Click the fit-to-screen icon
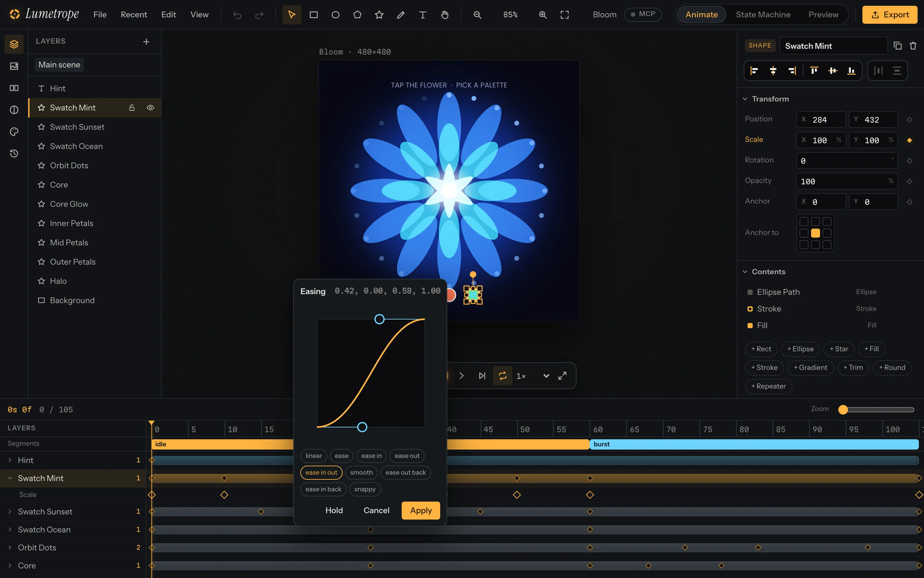 (x=564, y=14)
